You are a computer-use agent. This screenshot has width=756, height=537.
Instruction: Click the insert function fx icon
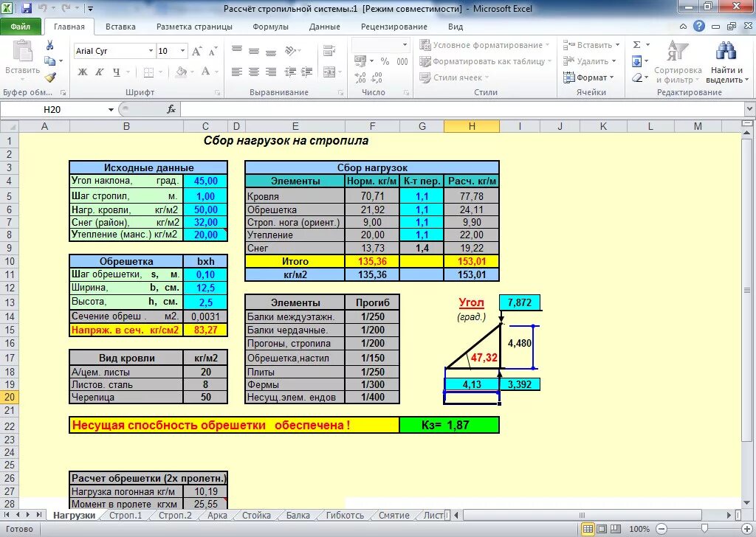(x=171, y=109)
